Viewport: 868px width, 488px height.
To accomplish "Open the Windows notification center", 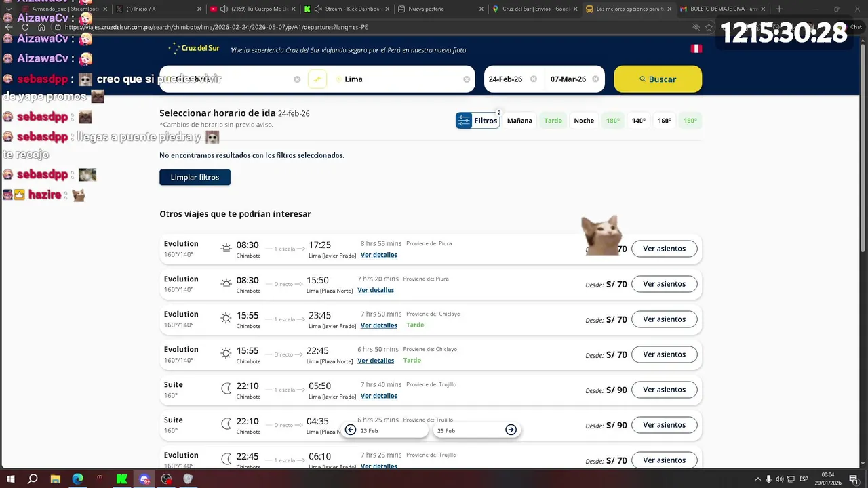I will tap(855, 479).
